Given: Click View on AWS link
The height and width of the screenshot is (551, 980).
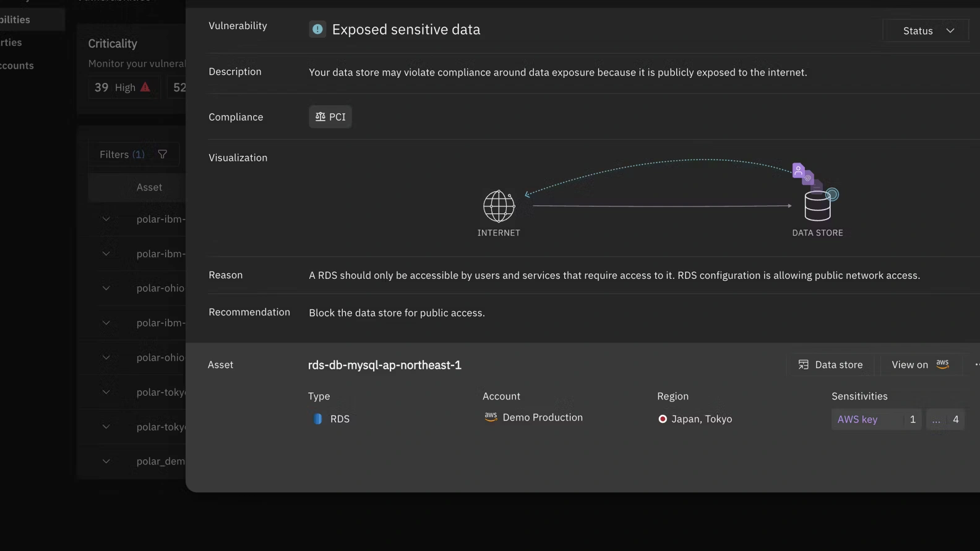Looking at the screenshot, I should coord(920,365).
